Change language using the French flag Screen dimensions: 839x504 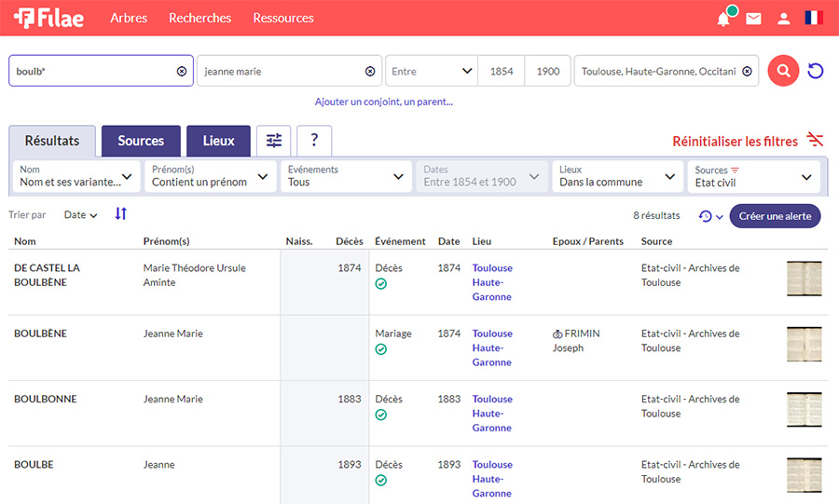[x=814, y=19]
